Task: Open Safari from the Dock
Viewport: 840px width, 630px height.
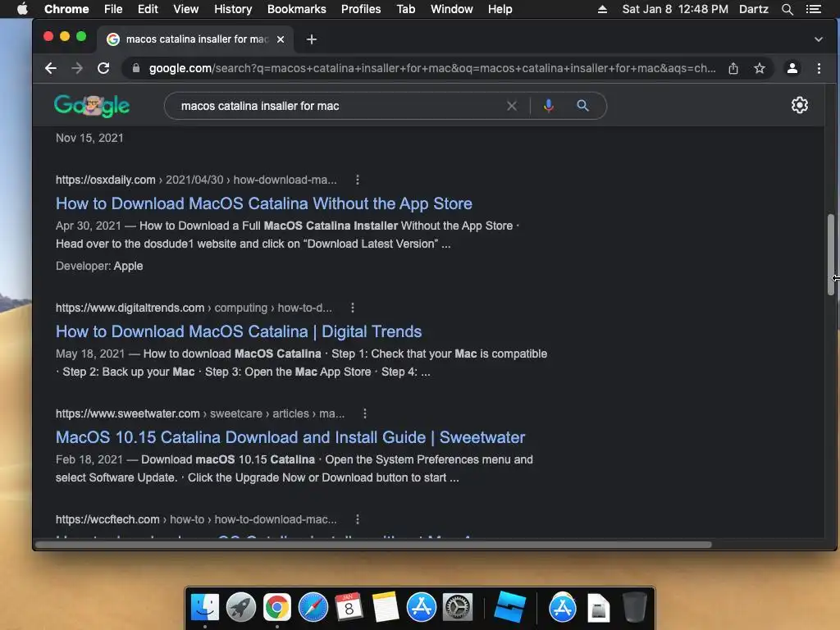Action: tap(313, 608)
